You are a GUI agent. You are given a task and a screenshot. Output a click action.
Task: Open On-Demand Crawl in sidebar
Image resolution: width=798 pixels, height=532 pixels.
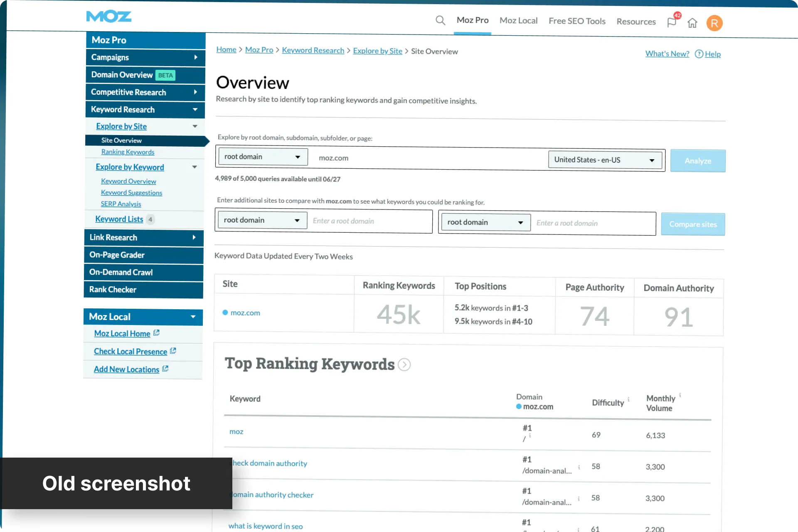point(143,273)
